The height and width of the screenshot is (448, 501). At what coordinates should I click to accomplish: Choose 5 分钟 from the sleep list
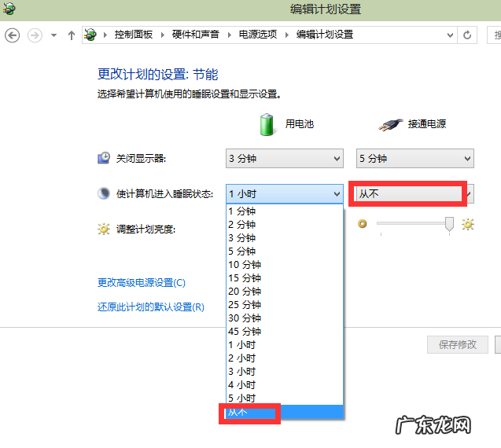point(285,252)
